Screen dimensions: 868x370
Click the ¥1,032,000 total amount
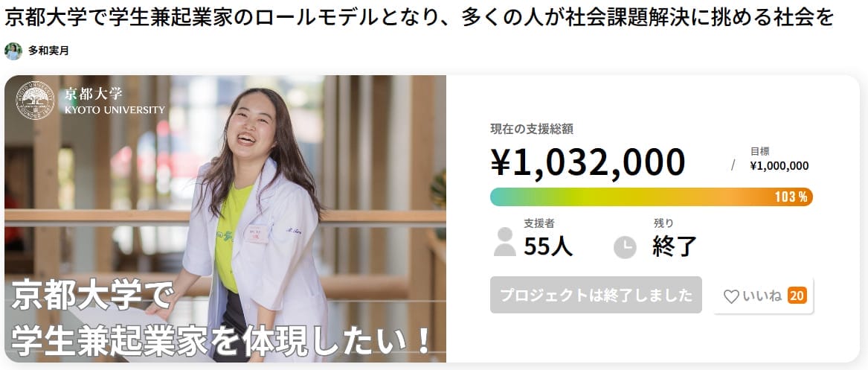coord(588,162)
